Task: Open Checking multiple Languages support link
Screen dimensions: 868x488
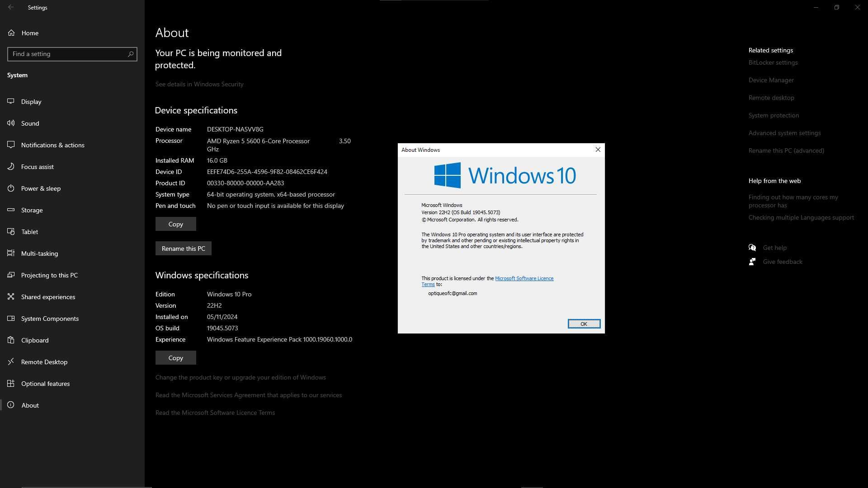Action: point(801,217)
